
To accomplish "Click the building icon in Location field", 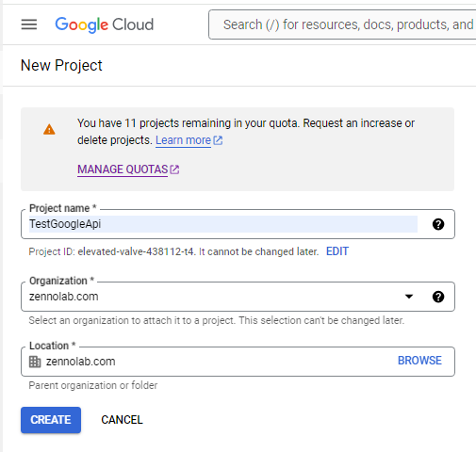I will (x=35, y=362).
